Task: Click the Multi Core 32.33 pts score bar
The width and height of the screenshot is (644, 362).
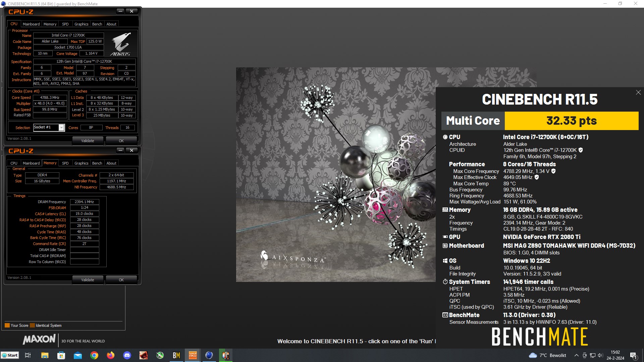Action: [540, 121]
